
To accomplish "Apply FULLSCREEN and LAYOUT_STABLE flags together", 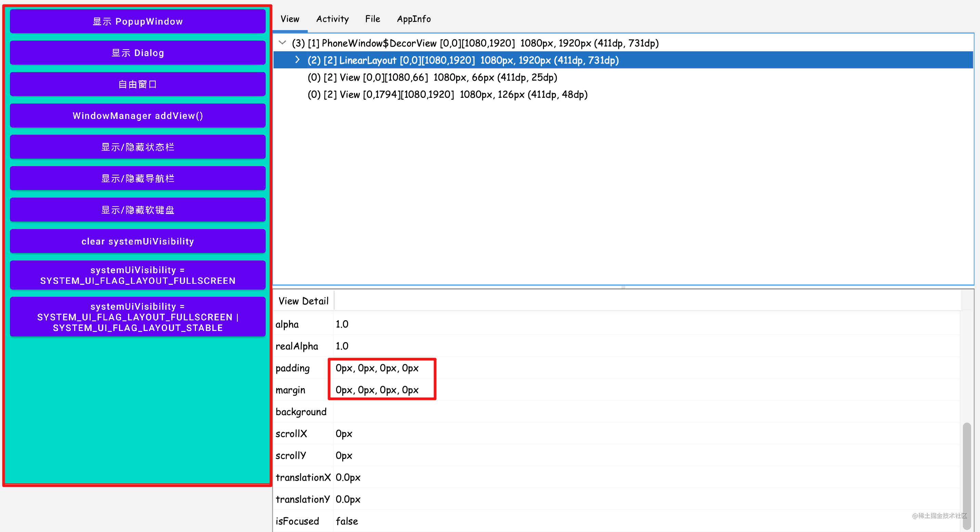I will tap(137, 317).
